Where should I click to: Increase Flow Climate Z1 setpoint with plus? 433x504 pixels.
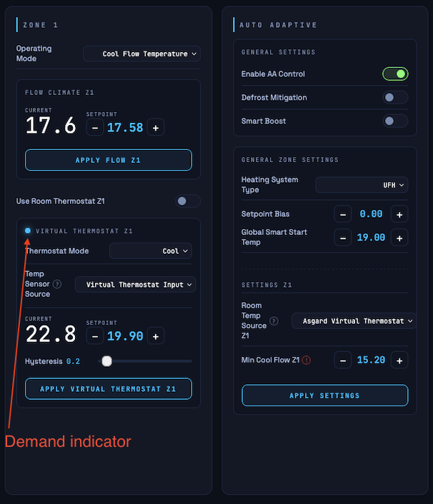[x=156, y=128]
